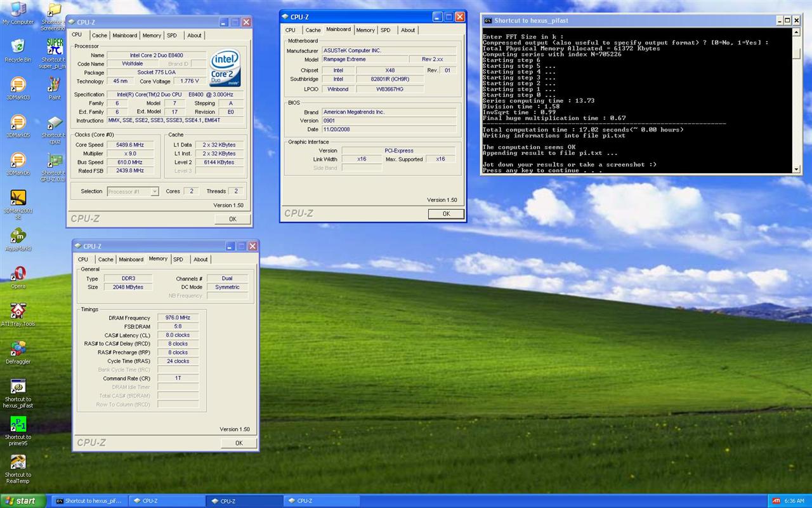The image size is (812, 508).
Task: Click the Rampage Extreme model field
Action: 365,59
